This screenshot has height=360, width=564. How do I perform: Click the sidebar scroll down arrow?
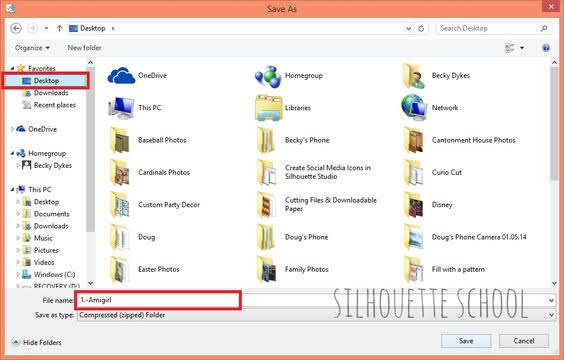point(91,283)
